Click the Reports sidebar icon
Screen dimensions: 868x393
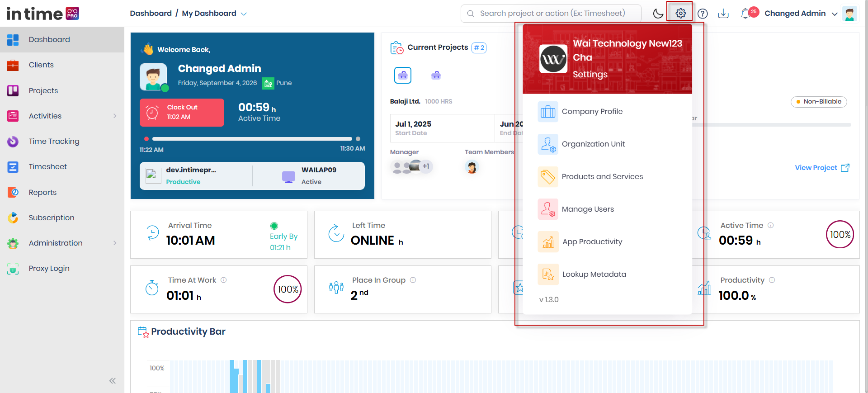coord(13,192)
